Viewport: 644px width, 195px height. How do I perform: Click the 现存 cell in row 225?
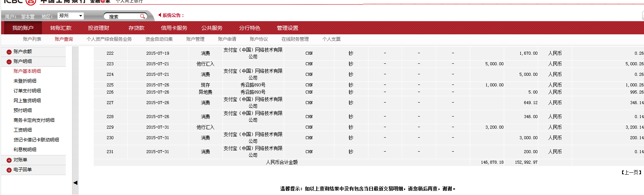(x=205, y=85)
